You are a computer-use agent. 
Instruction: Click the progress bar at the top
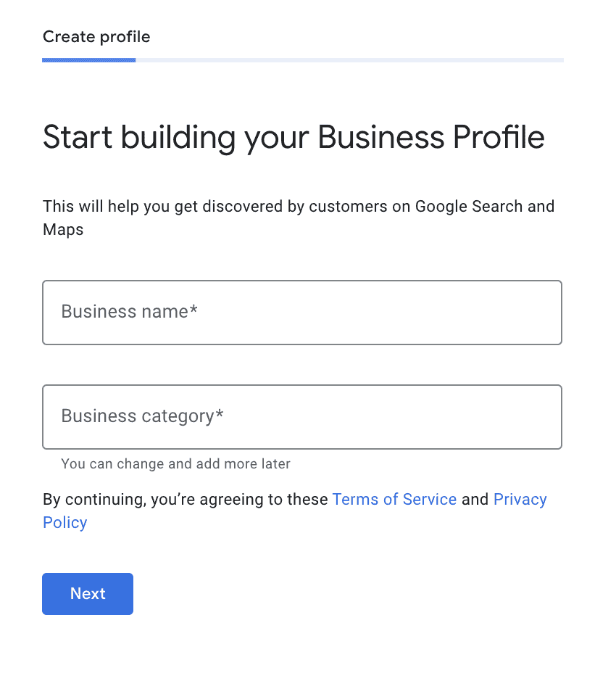pyautogui.click(x=302, y=60)
